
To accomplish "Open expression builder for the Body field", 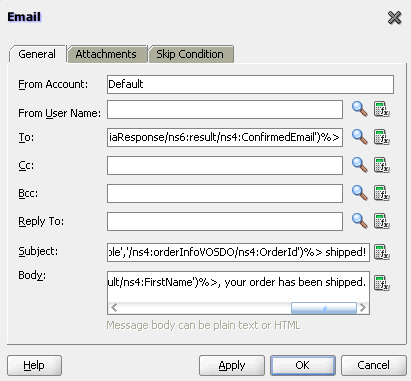I will point(382,283).
